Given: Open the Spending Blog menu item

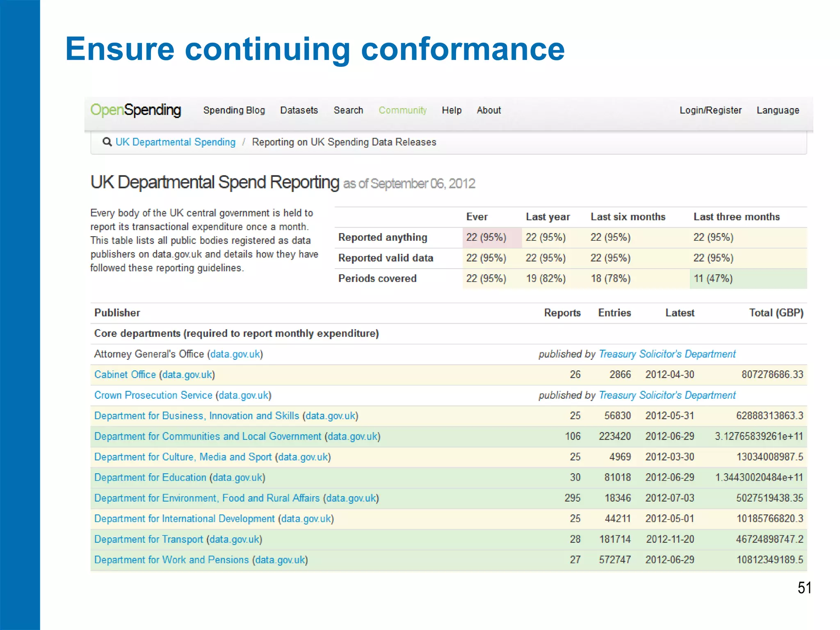Looking at the screenshot, I should coord(234,110).
